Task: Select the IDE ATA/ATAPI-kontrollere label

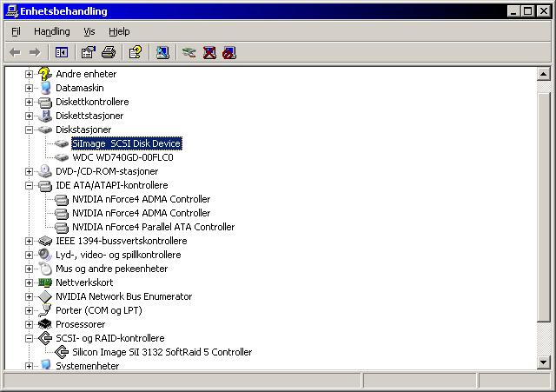Action: click(x=112, y=185)
